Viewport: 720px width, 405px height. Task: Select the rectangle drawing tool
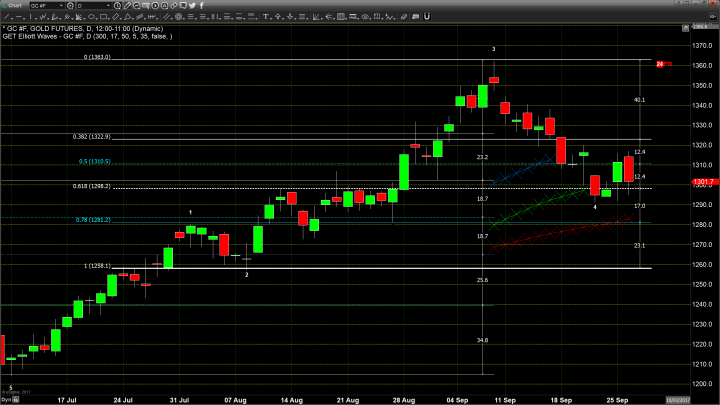point(103,17)
